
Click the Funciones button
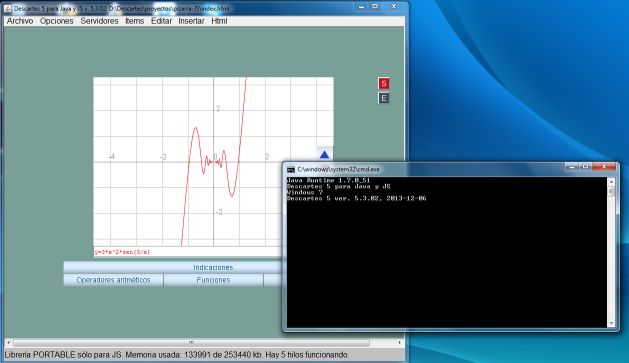click(x=213, y=280)
